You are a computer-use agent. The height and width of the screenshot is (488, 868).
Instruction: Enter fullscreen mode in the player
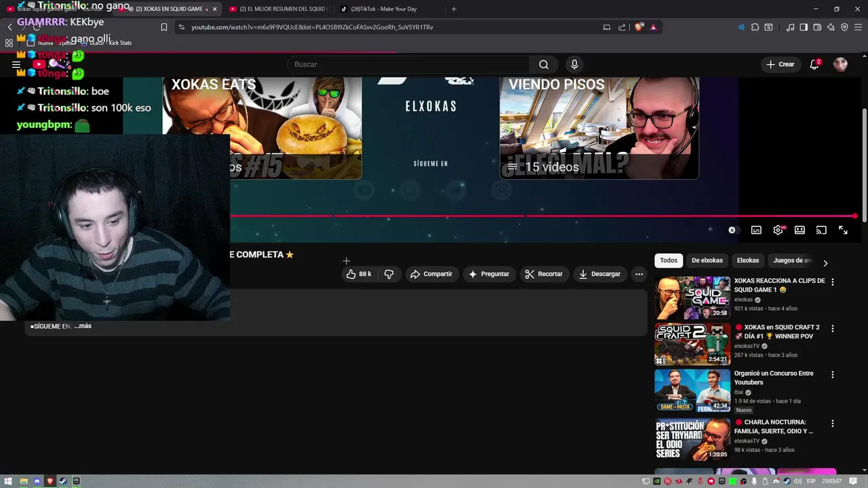pos(843,230)
